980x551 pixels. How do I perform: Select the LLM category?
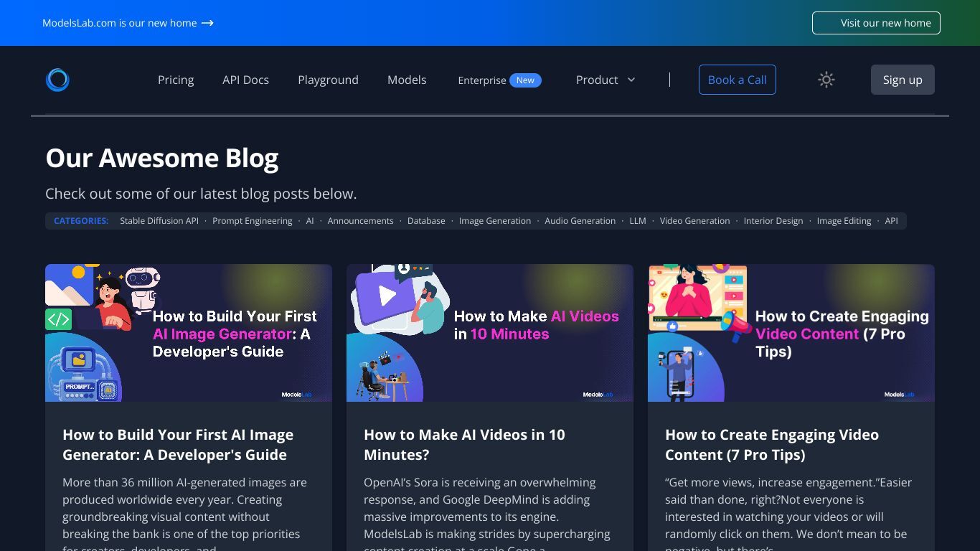tap(638, 221)
